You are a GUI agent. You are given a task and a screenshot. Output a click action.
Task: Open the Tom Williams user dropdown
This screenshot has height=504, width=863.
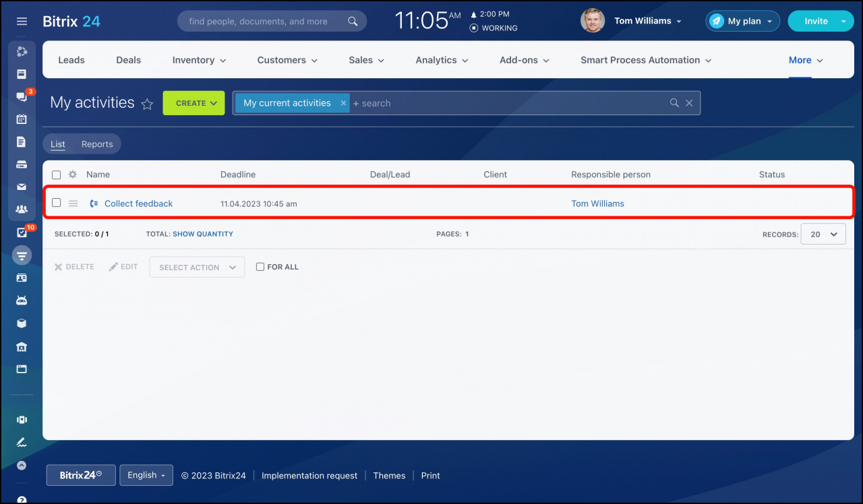(648, 21)
